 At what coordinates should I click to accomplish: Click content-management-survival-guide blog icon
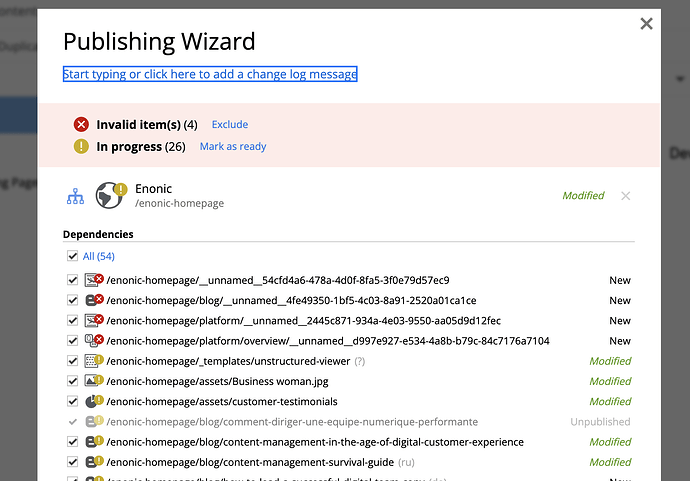pyautogui.click(x=92, y=463)
